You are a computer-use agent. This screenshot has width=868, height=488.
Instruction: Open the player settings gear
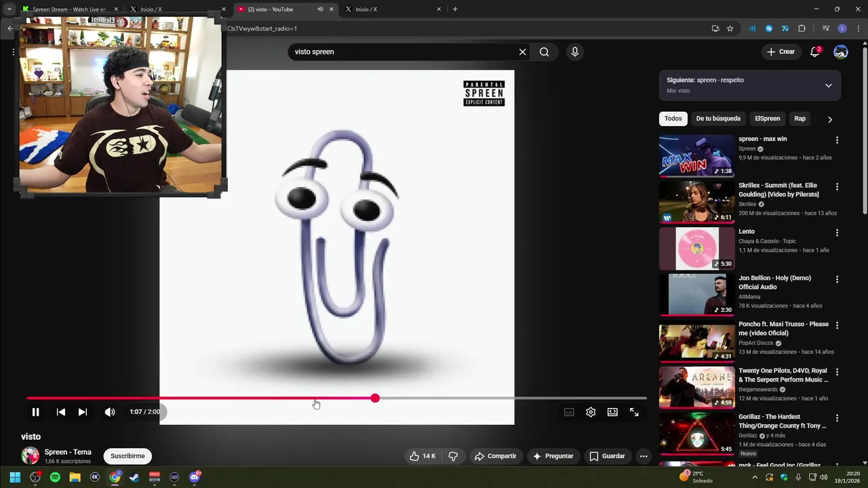591,412
